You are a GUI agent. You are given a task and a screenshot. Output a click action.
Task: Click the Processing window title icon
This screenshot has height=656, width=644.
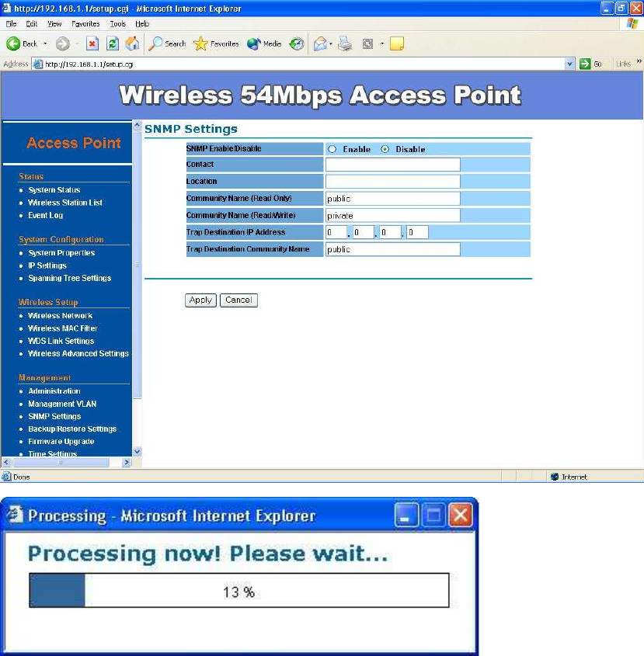click(15, 515)
